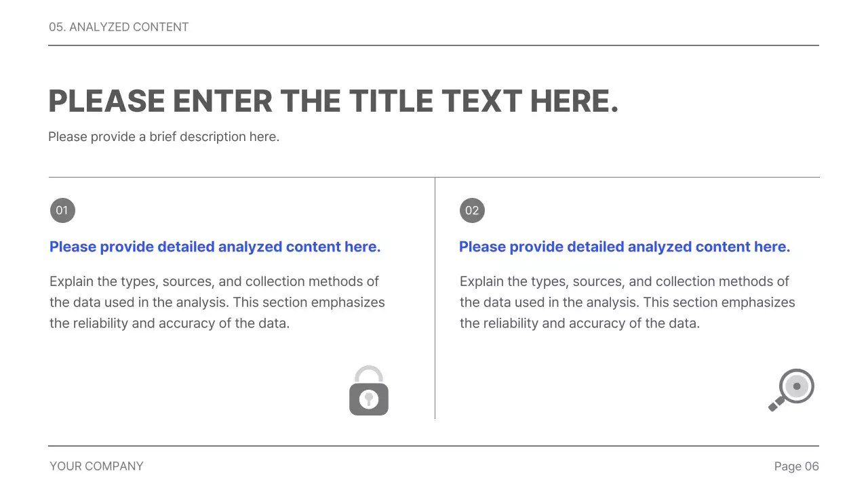Viewport: 868px width, 488px height.
Task: Select the right column body paragraph
Action: 627,302
